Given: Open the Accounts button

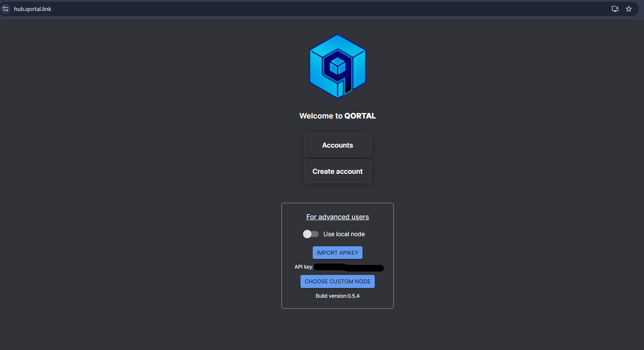Looking at the screenshot, I should (x=338, y=145).
